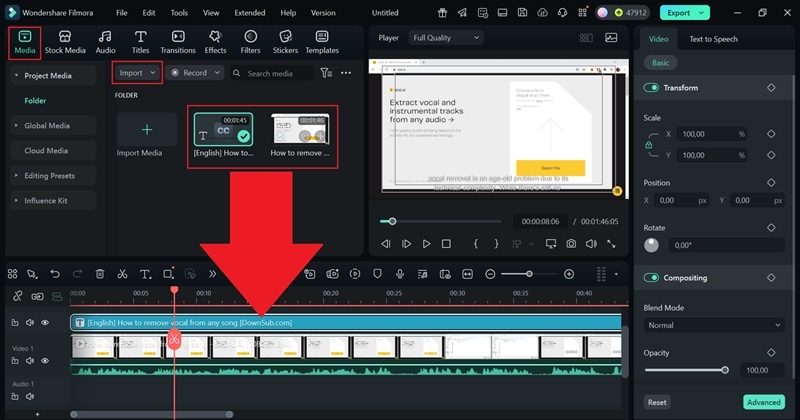Delete selected clip with trash icon

[x=100, y=274]
